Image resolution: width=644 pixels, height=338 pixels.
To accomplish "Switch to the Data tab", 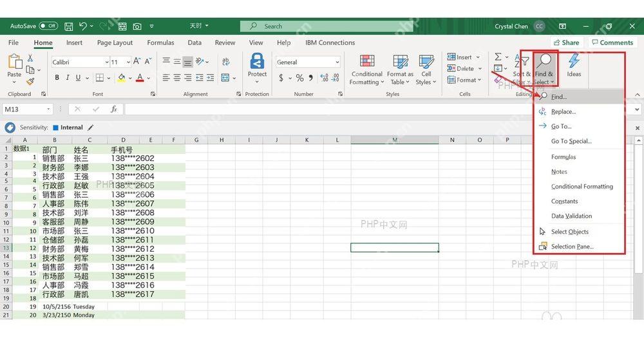I will click(x=194, y=42).
